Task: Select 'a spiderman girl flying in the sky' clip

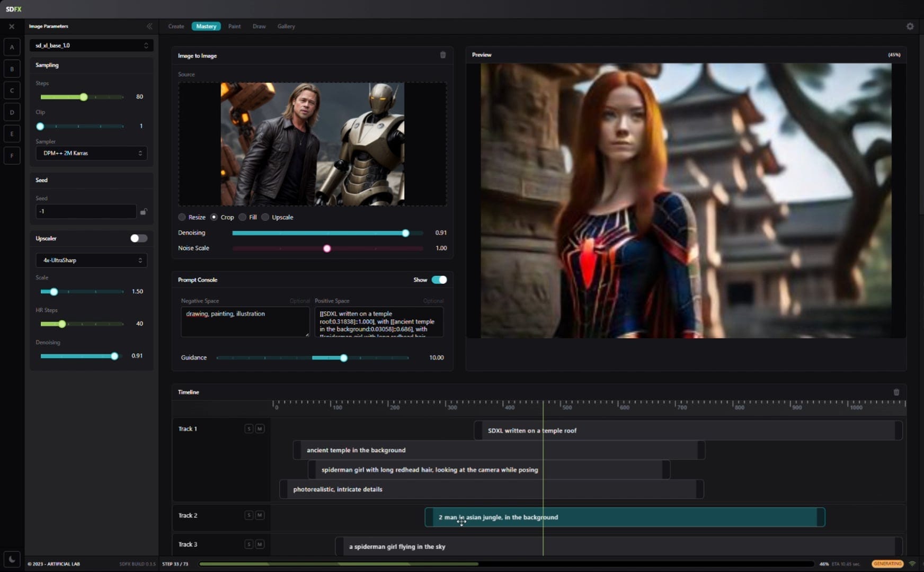Action: point(619,547)
